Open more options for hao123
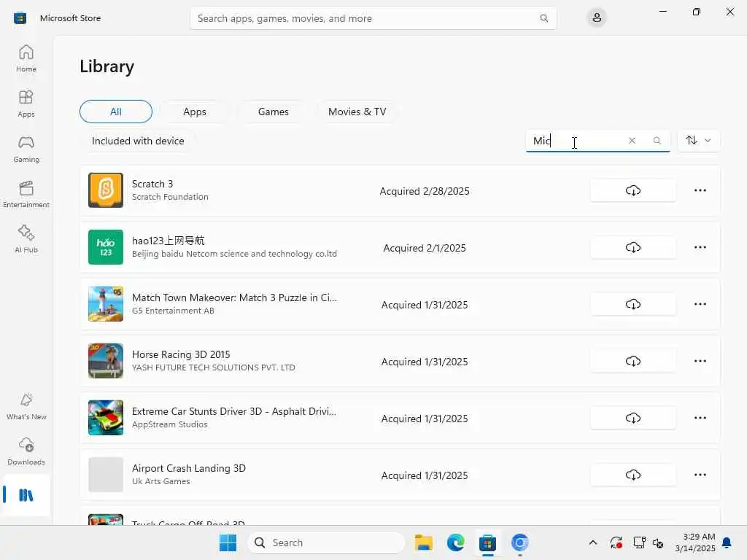The width and height of the screenshot is (747, 560). pyautogui.click(x=700, y=247)
